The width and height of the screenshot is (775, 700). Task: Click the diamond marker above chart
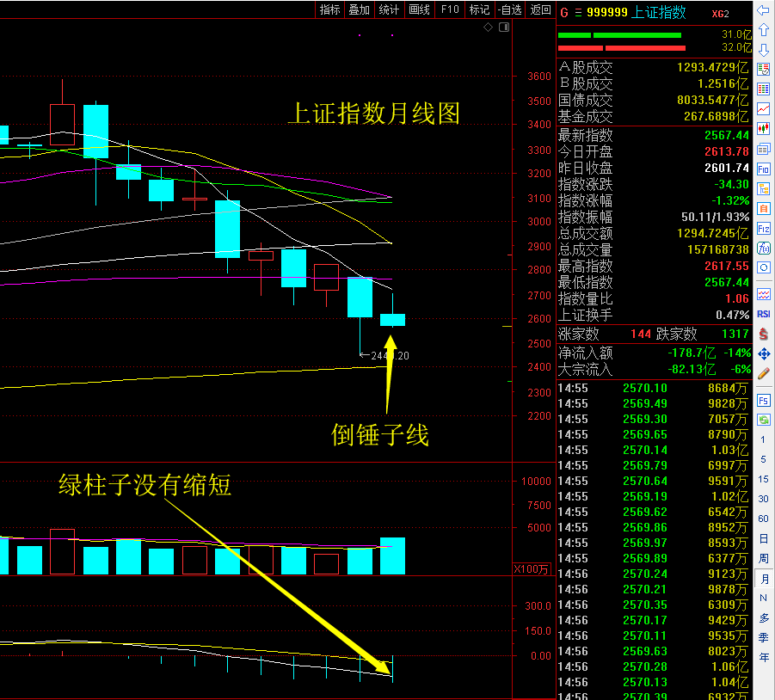click(488, 28)
